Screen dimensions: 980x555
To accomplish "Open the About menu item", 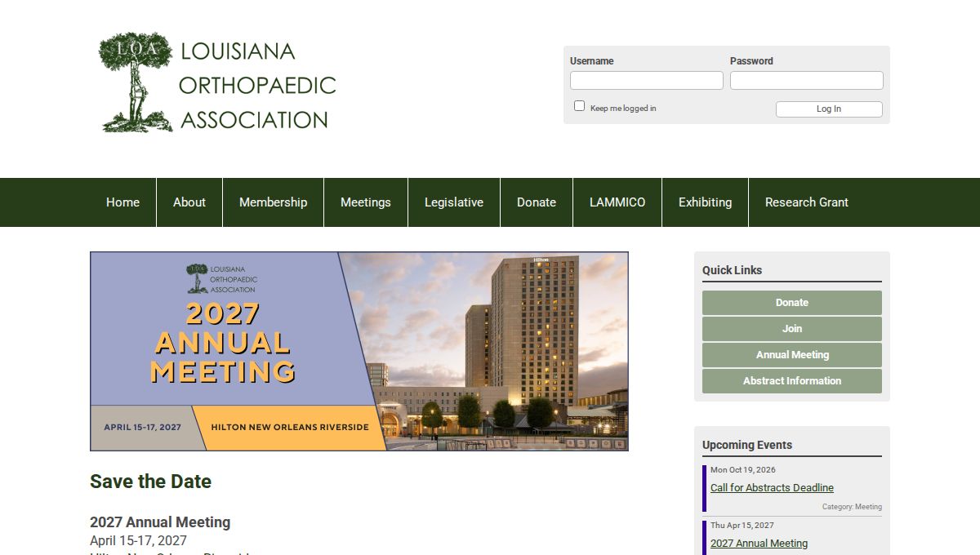I will [x=189, y=202].
